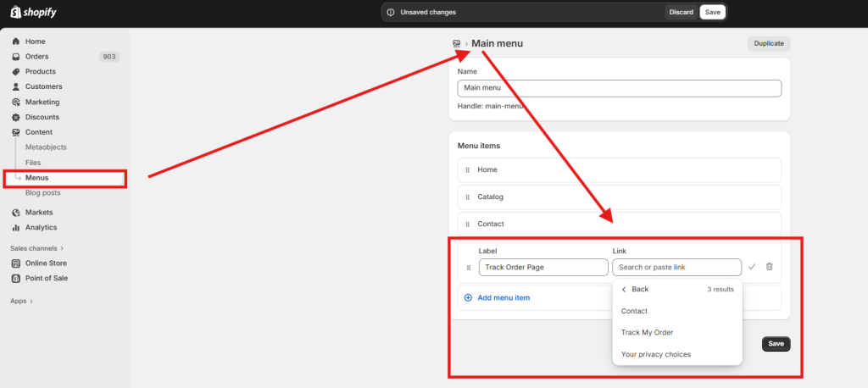
Task: Grab the Contact menu row drag handle
Action: click(467, 224)
